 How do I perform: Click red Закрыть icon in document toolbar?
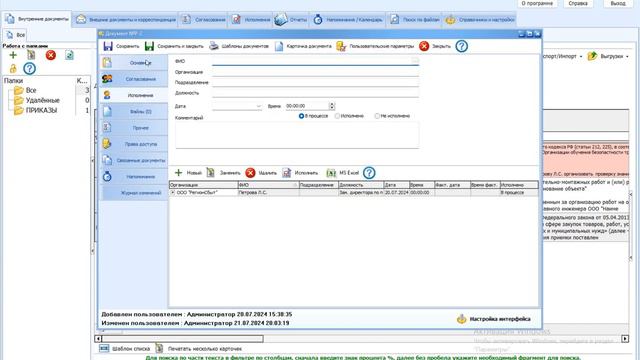pyautogui.click(x=424, y=46)
